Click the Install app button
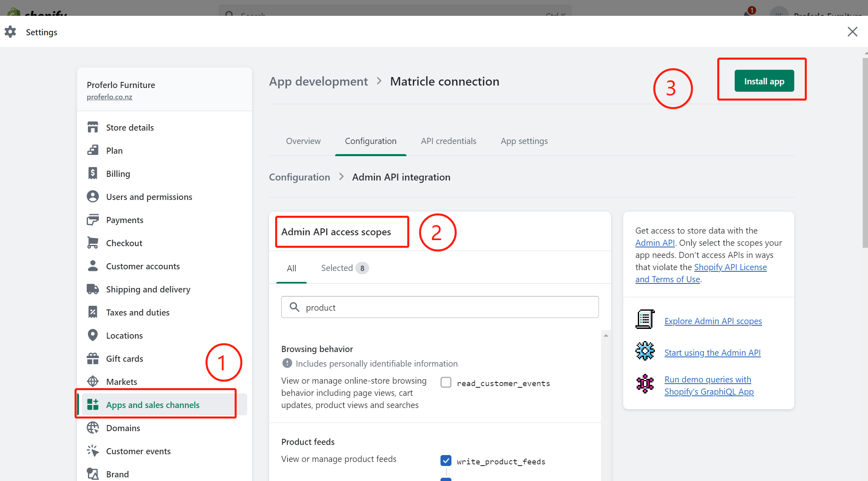Image resolution: width=868 pixels, height=481 pixels. click(x=764, y=81)
